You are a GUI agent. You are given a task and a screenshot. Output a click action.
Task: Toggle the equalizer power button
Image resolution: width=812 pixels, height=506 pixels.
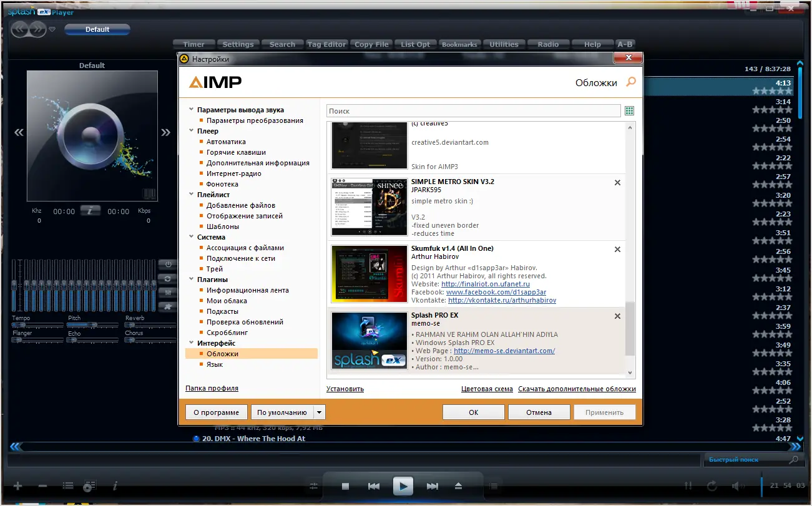pos(167,264)
